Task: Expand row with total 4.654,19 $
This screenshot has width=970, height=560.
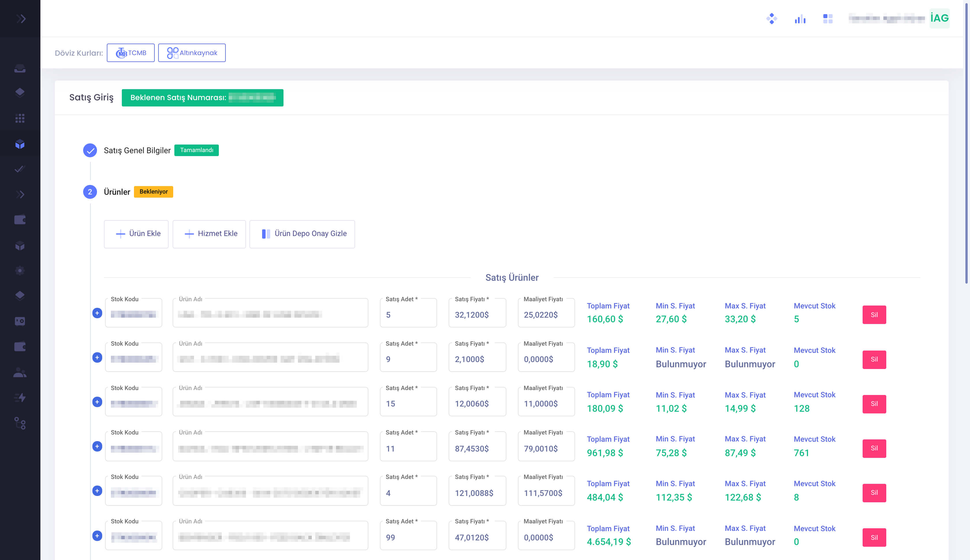Action: (x=97, y=536)
